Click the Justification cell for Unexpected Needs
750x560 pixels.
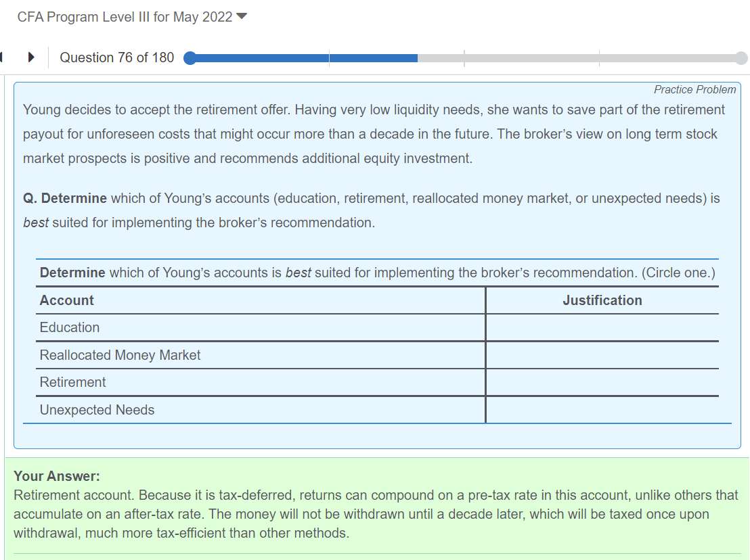point(602,410)
